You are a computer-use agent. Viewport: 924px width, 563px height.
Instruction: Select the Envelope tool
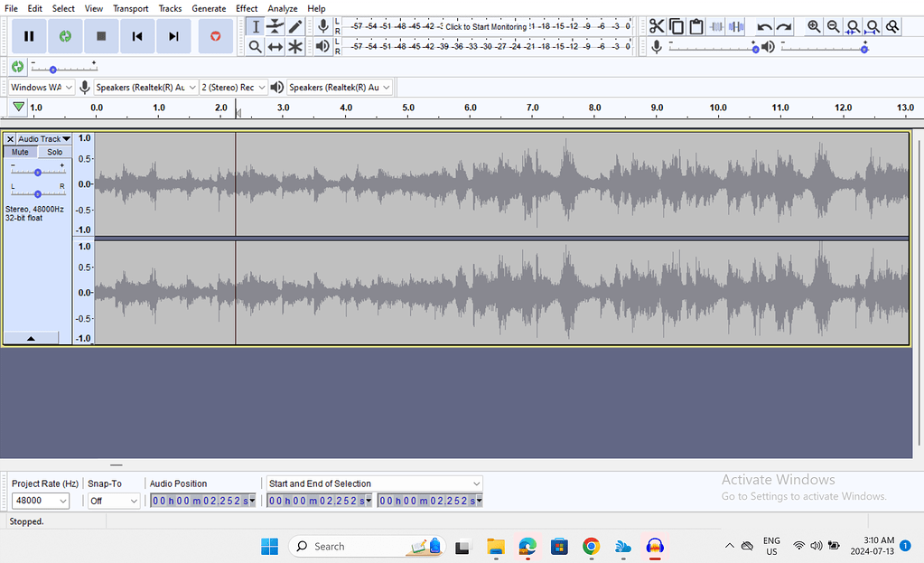[275, 26]
